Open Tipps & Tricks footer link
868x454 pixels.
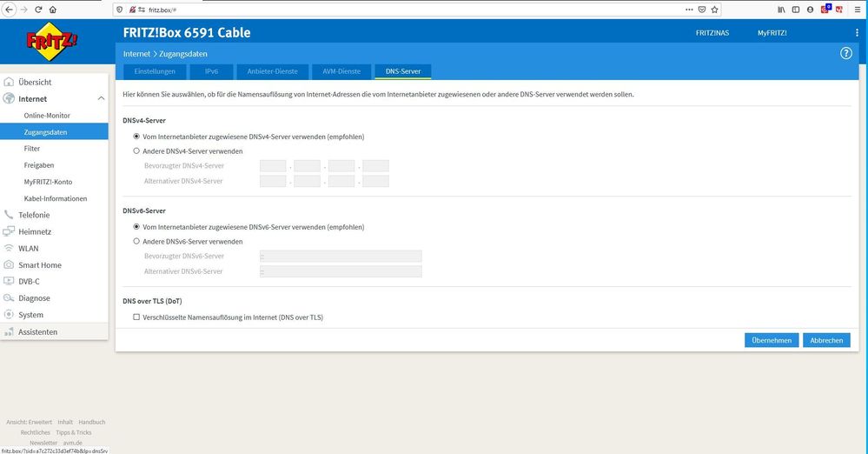tap(74, 432)
